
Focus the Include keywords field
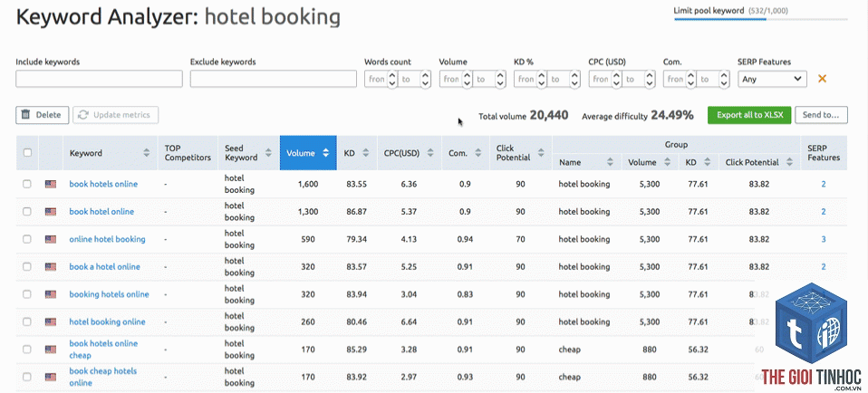pos(99,79)
